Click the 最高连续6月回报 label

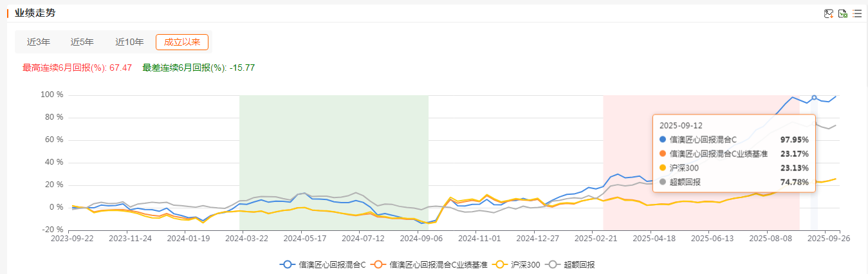tap(63, 68)
